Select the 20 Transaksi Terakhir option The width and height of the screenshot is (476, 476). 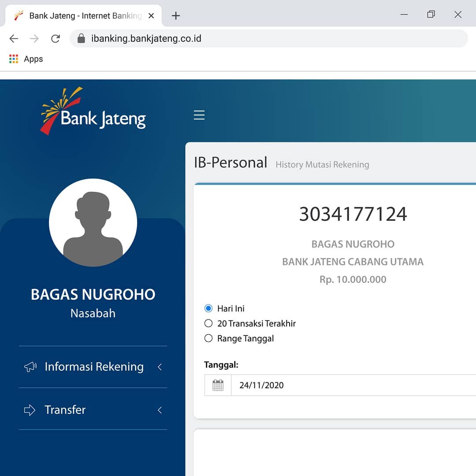(208, 324)
